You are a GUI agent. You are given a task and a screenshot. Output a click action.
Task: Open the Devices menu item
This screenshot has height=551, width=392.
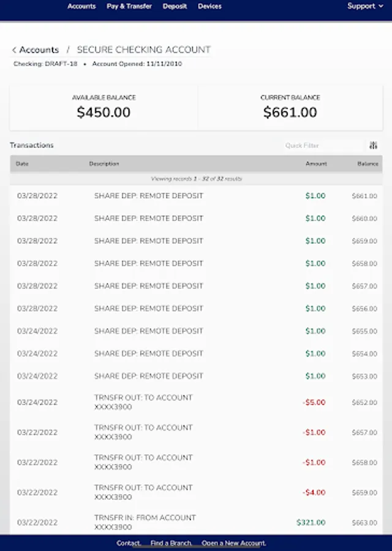tap(209, 6)
